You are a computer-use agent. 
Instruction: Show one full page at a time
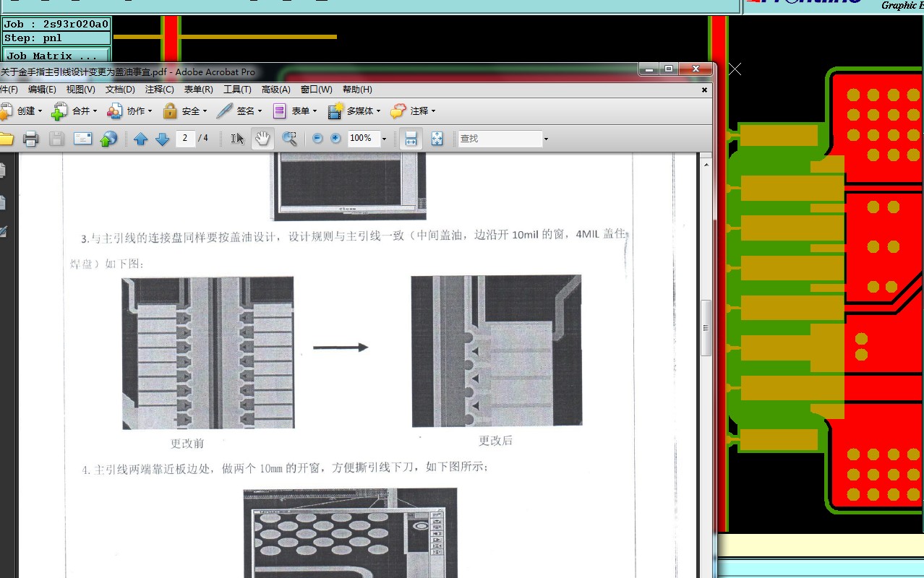(x=437, y=139)
